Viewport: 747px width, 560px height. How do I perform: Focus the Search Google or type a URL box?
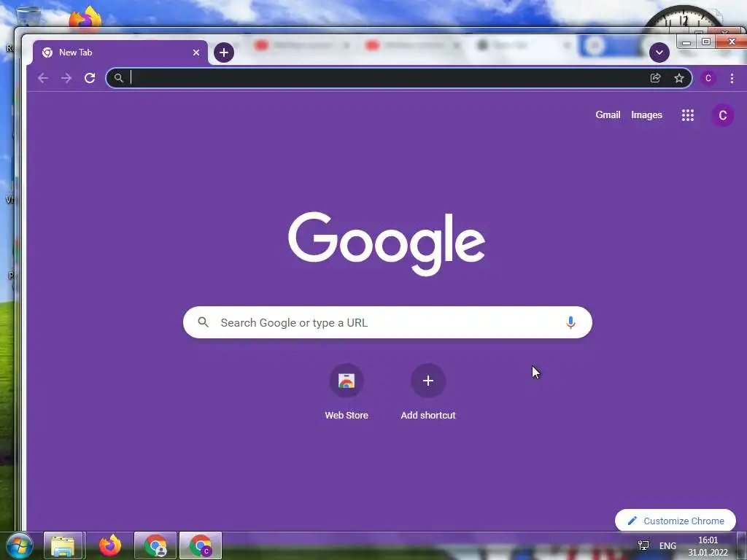pos(387,322)
